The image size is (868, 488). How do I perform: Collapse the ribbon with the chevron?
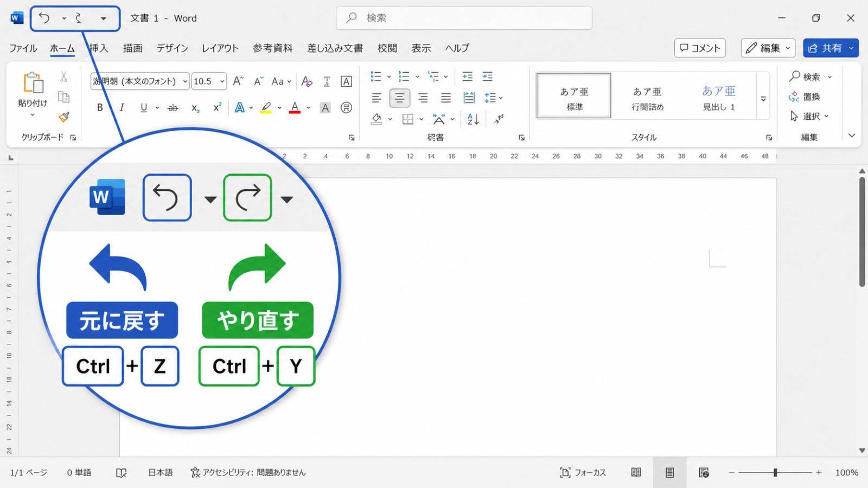pos(852,136)
